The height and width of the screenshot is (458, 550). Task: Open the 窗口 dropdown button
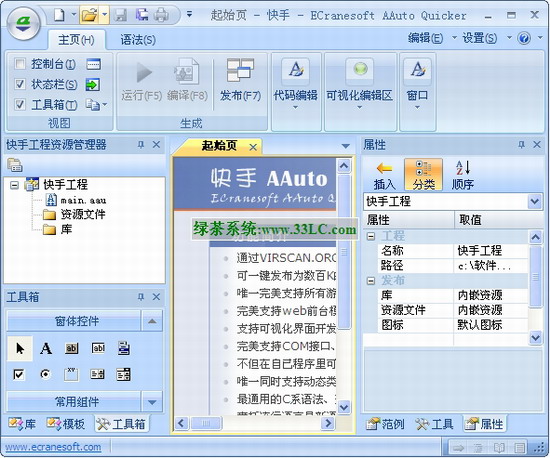point(417,84)
